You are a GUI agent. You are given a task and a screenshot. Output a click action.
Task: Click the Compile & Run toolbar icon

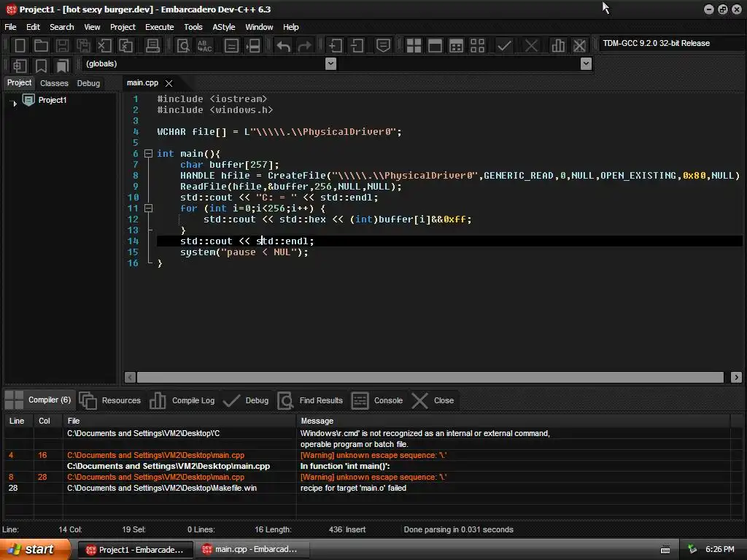pos(457,46)
